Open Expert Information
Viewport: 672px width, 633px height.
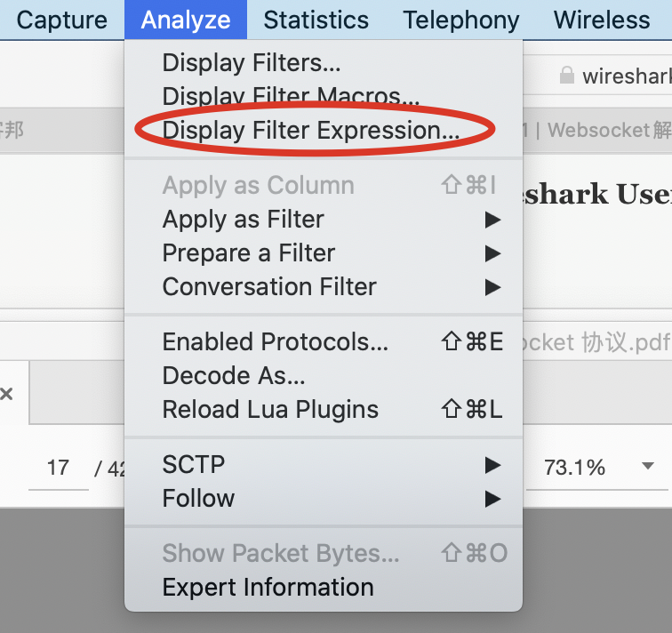coord(268,588)
